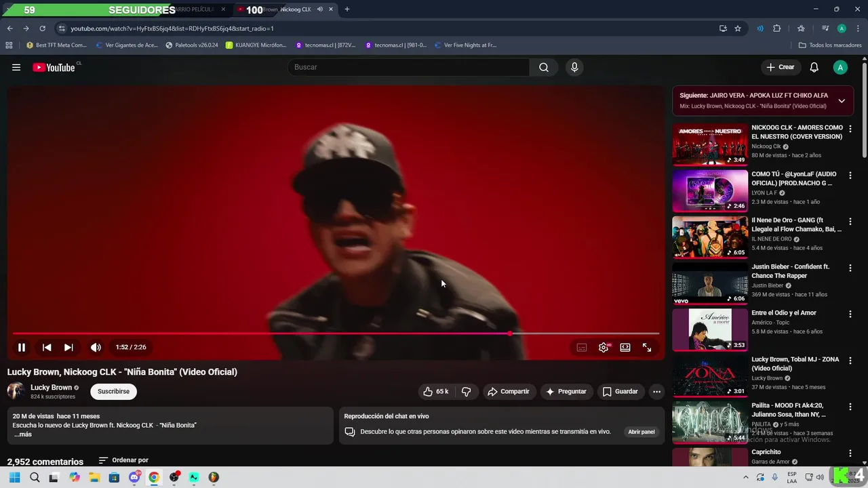Open options for Amores Como El Nuestro video

pos(850,129)
